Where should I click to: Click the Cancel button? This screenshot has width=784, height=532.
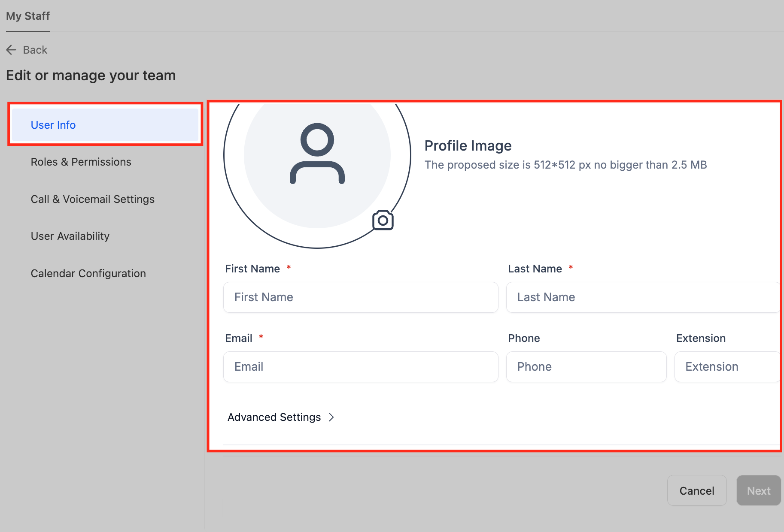697,490
